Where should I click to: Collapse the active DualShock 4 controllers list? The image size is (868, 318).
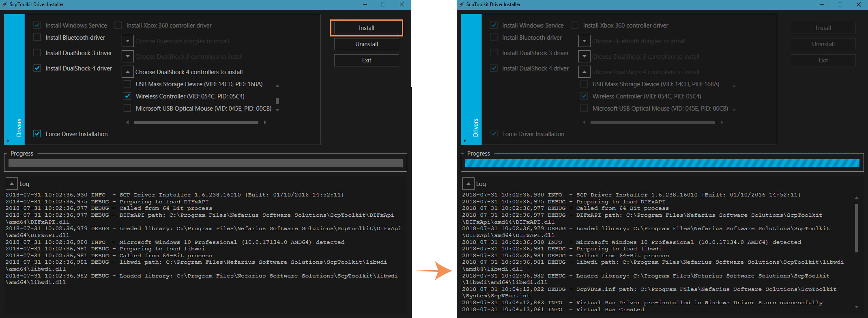pos(128,72)
